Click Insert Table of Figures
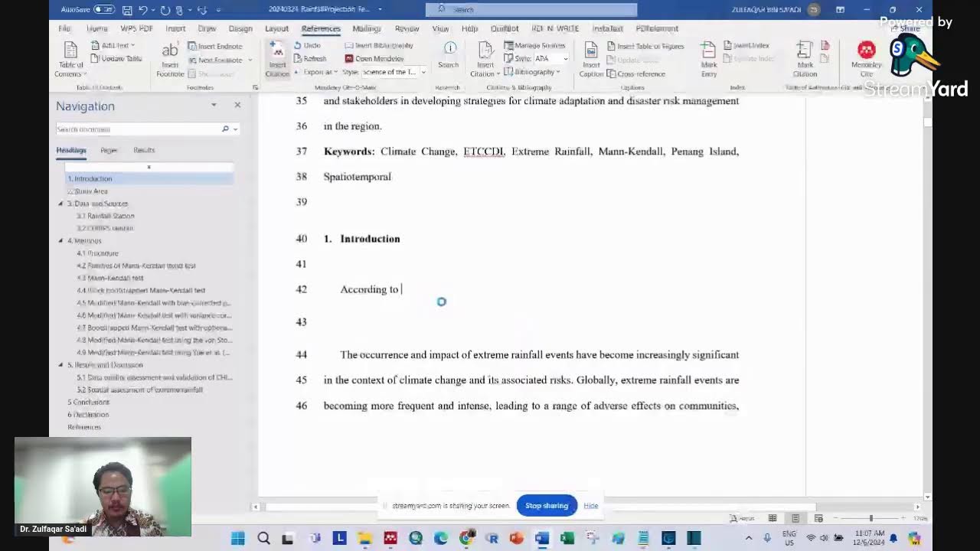Image resolution: width=980 pixels, height=551 pixels. coord(645,46)
